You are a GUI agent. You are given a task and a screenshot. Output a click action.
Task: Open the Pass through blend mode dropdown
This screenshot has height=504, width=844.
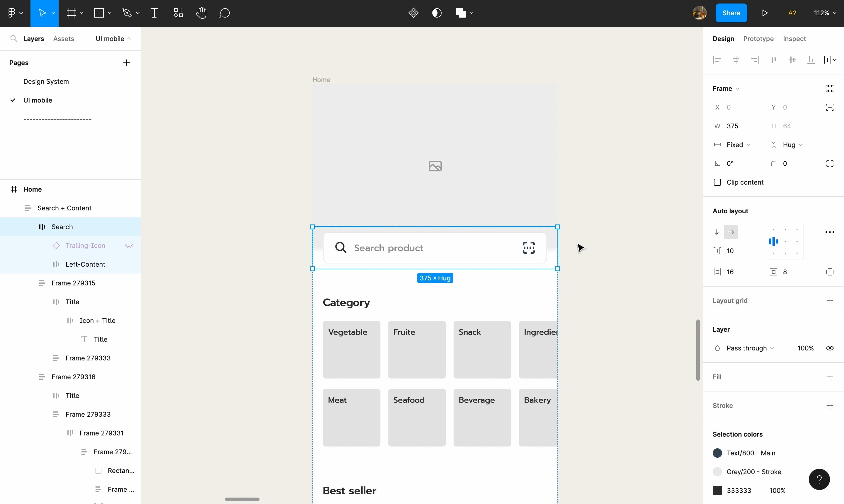tap(750, 348)
